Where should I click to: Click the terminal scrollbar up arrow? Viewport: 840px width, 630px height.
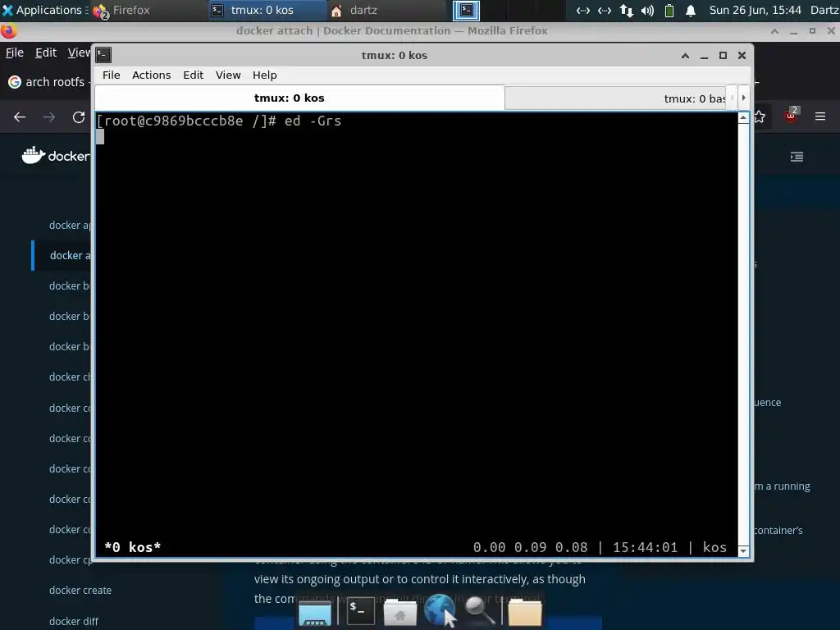pos(743,118)
